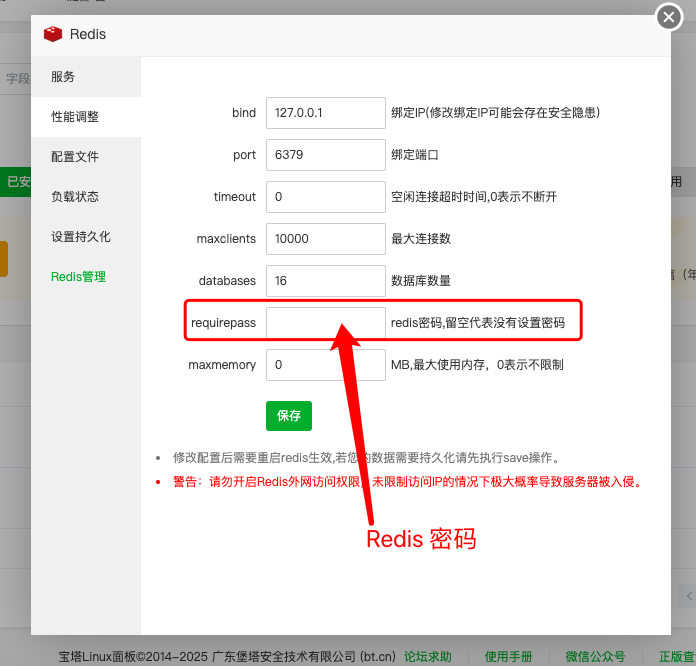Click the red 警告 warning text

[407, 482]
